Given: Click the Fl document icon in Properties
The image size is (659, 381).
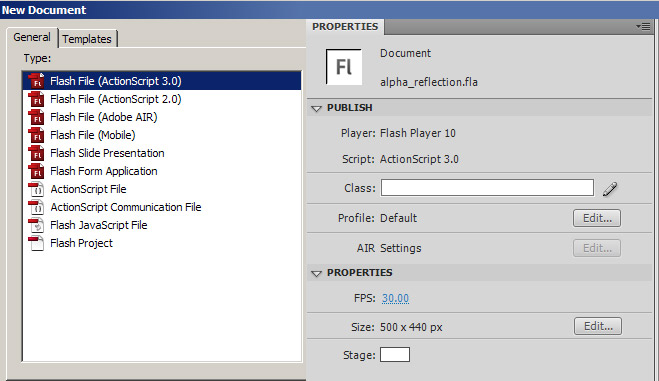Looking at the screenshot, I should tap(344, 67).
